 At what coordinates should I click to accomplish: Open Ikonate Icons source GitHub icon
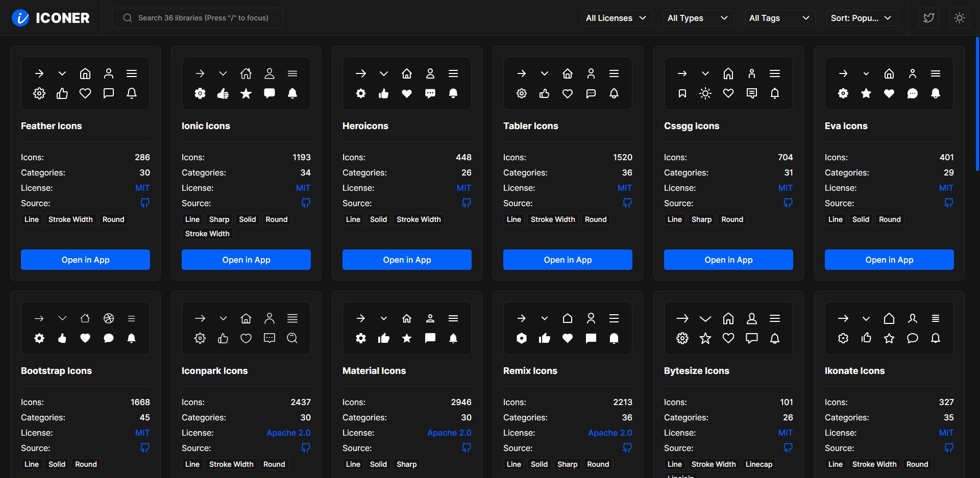pos(949,448)
